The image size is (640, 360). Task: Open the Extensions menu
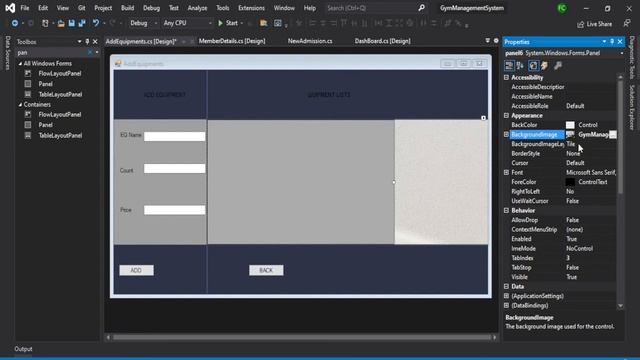coord(251,8)
